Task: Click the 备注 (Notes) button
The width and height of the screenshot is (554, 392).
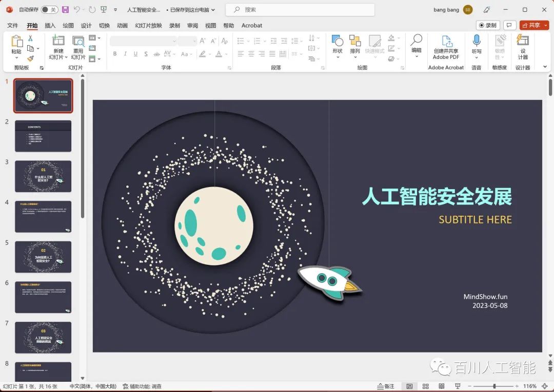Action: coord(385,385)
